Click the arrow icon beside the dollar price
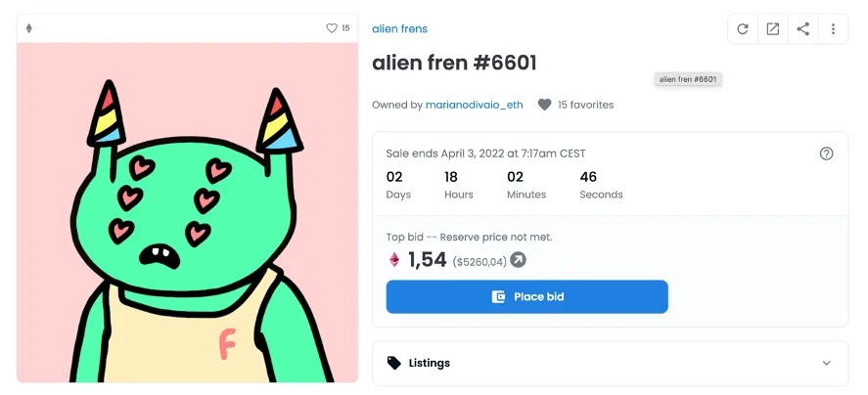This screenshot has width=868, height=395. 519,260
